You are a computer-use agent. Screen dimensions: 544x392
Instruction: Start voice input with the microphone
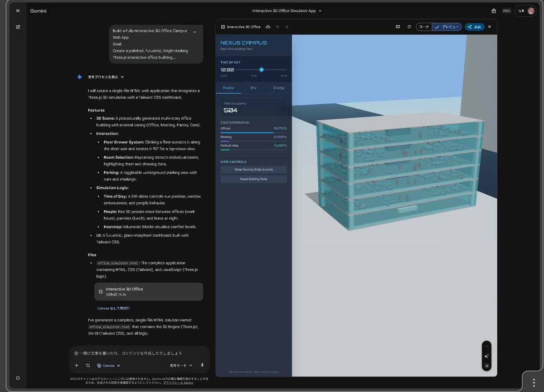[202, 365]
